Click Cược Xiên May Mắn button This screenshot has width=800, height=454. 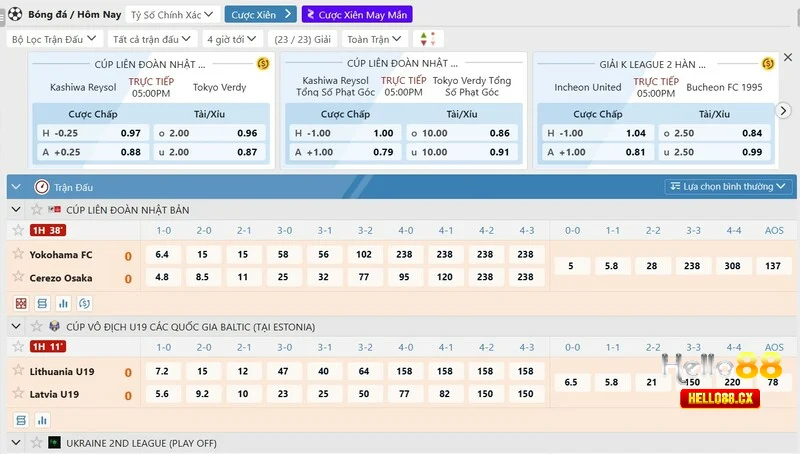(x=357, y=15)
